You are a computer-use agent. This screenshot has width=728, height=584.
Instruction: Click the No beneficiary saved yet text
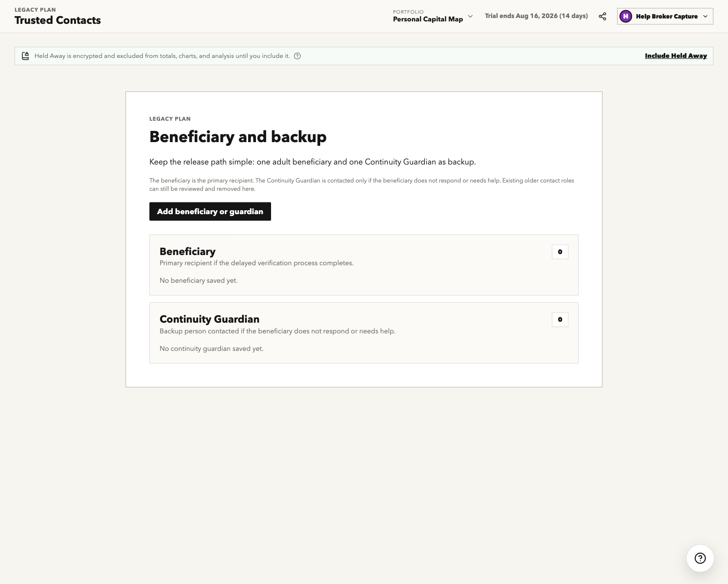(x=199, y=281)
